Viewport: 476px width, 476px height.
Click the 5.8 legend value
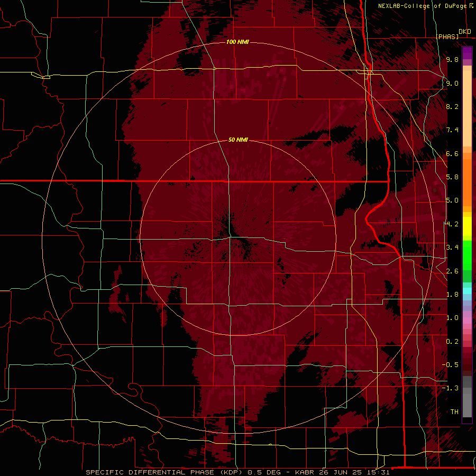click(452, 177)
